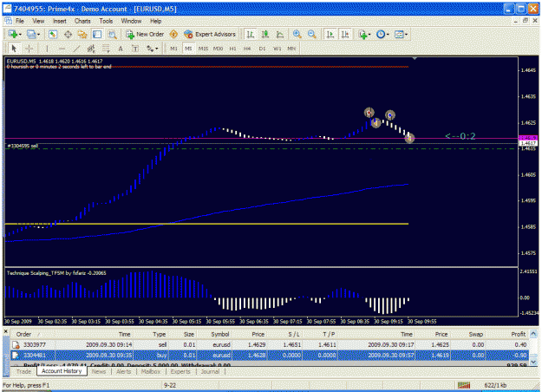Toggle the Expert Advisors button

(x=210, y=34)
